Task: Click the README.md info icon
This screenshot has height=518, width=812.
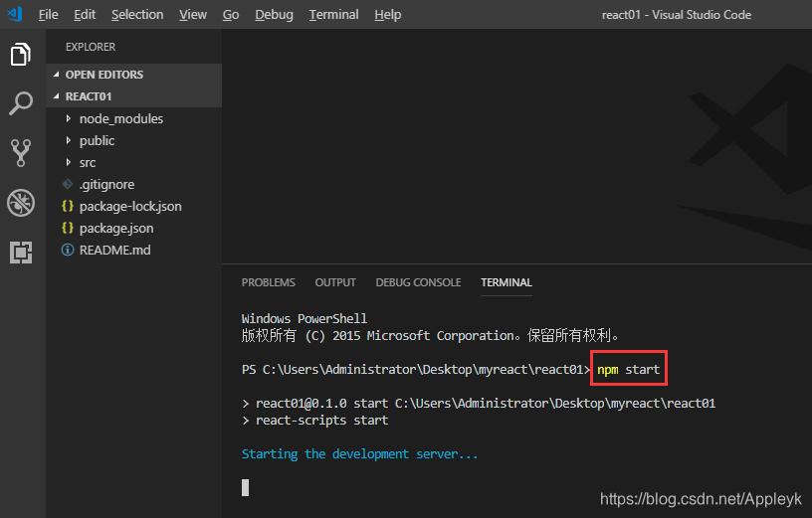Action: tap(68, 250)
